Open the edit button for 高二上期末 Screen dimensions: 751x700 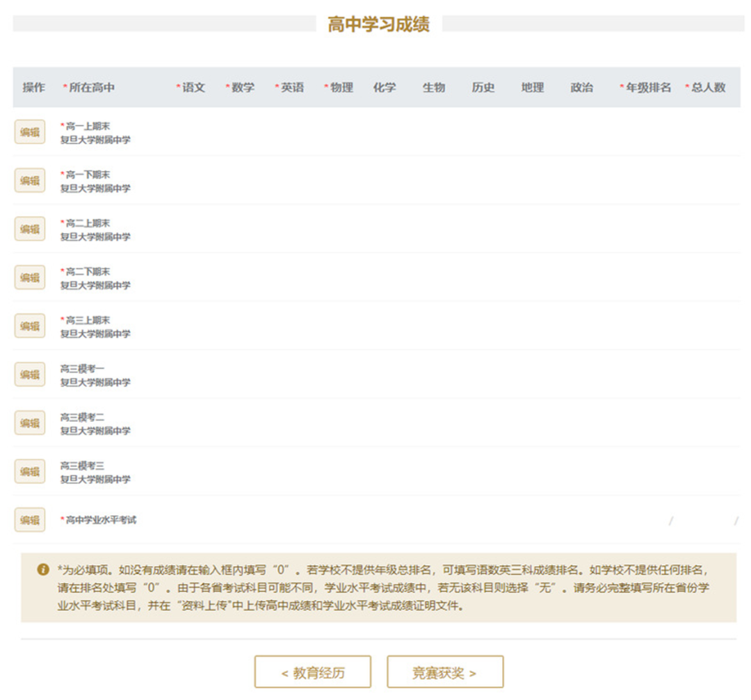click(x=30, y=229)
